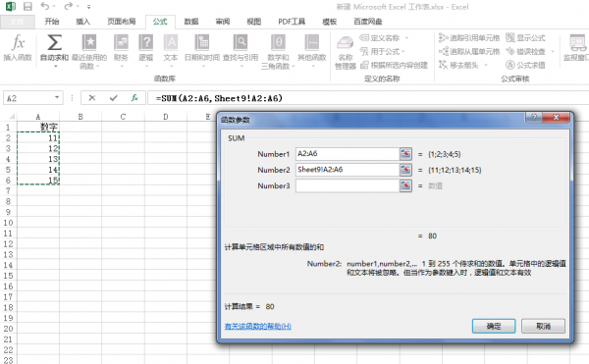
Task: Open the Use in Formula (用于公式) dropdown
Action: coord(383,51)
